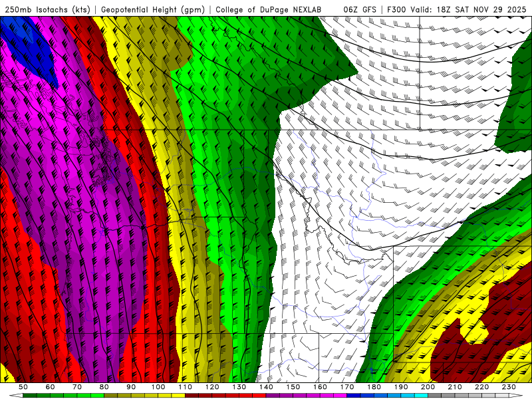The width and height of the screenshot is (532, 399).
Task: Click the bright magenta swatch just before 170
Action: coord(340,396)
